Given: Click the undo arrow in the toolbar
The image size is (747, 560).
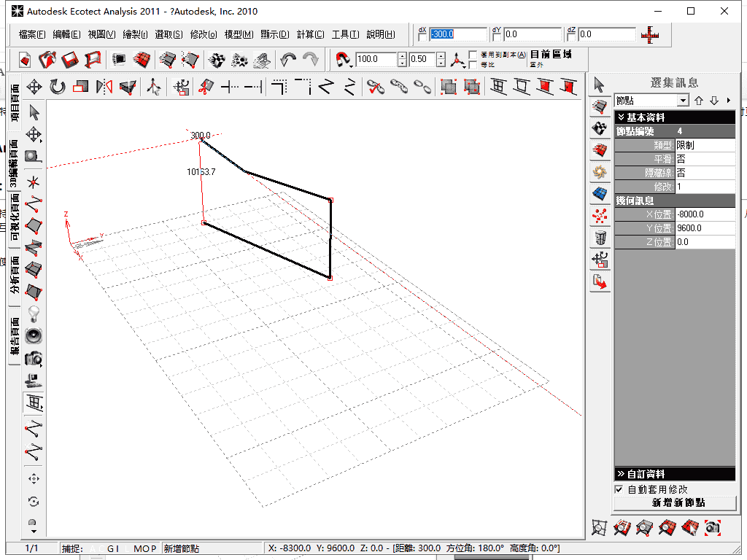Looking at the screenshot, I should click(x=289, y=59).
